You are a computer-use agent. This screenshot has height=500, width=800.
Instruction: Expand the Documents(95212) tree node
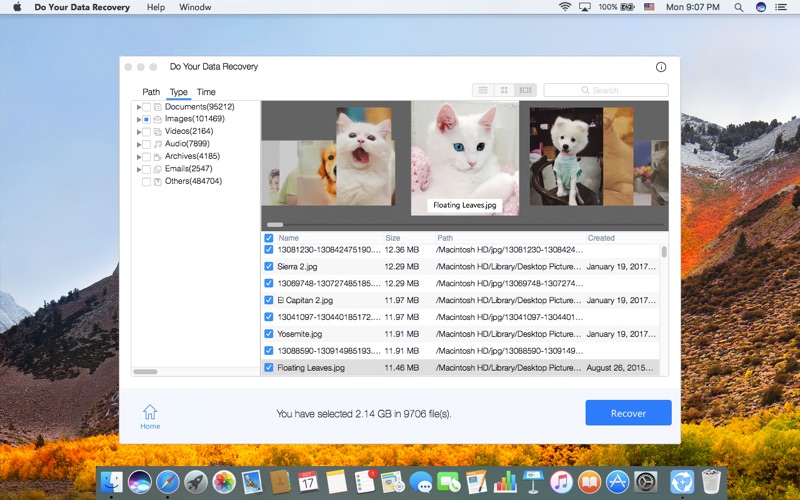click(x=139, y=107)
